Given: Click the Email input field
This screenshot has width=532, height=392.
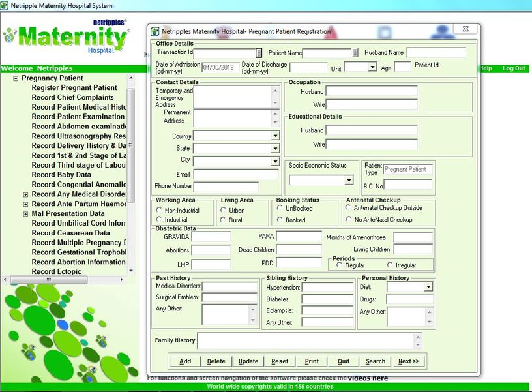Looking at the screenshot, I should point(236,174).
